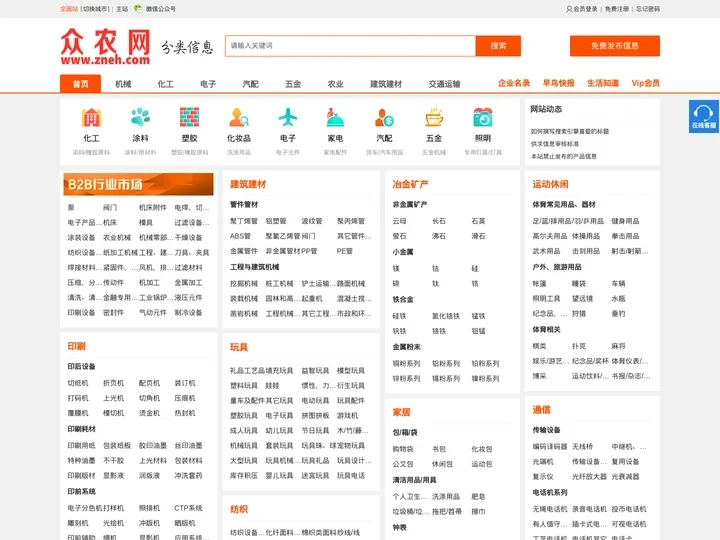Click the 免费注册 link
The width and height of the screenshot is (720, 540).
[617, 9]
